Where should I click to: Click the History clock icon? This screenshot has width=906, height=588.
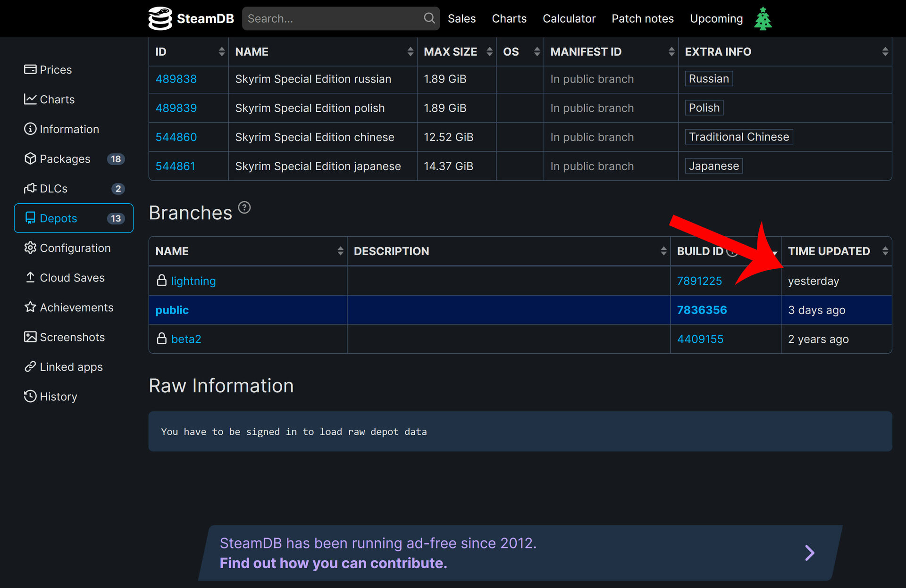(30, 396)
